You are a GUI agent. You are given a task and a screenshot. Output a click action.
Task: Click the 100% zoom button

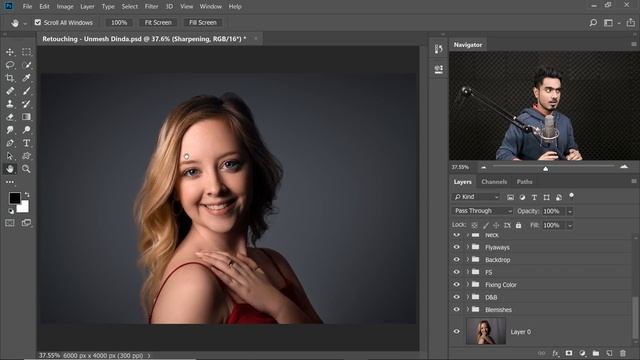tap(119, 22)
